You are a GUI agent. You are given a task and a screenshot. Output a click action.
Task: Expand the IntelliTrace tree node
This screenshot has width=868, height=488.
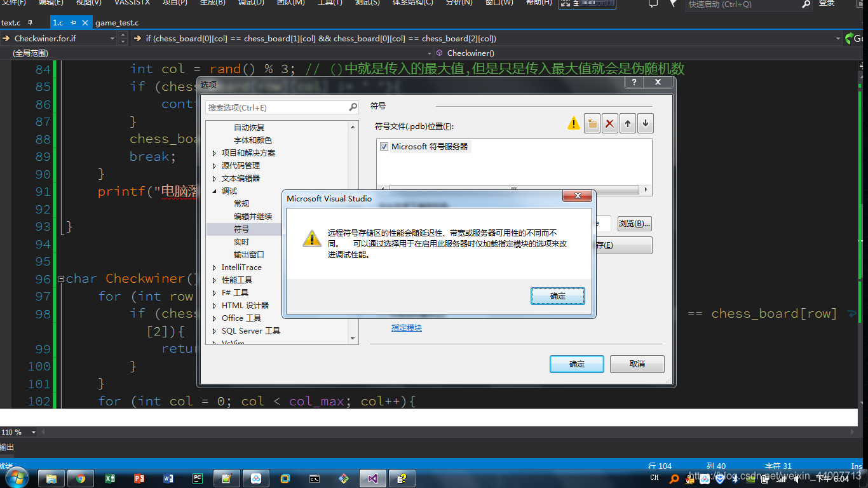[x=215, y=268]
